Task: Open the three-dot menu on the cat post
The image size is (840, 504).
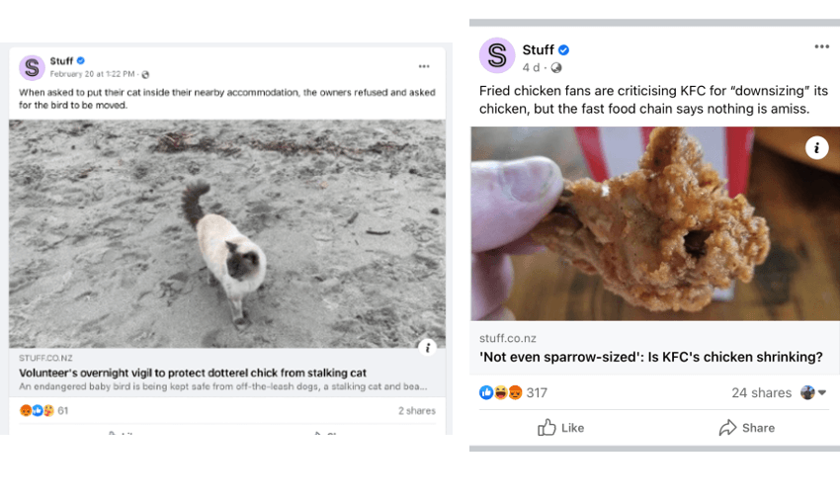Action: (x=424, y=66)
